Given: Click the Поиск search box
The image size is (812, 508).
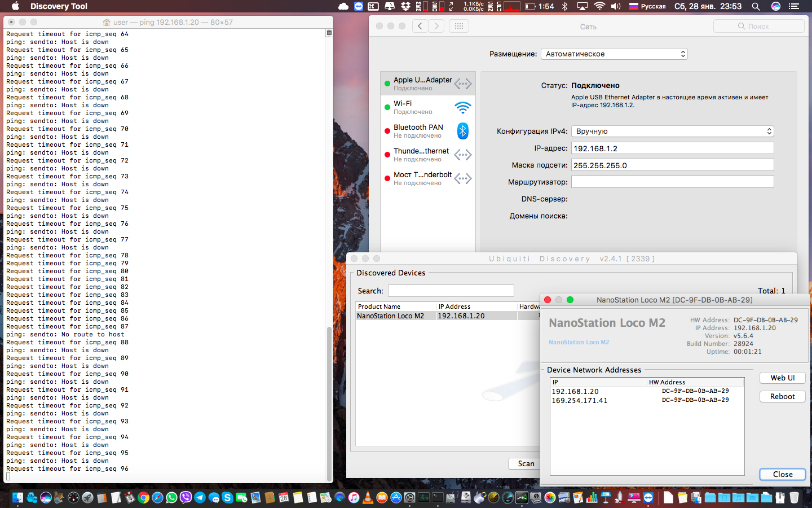Looking at the screenshot, I should [x=758, y=26].
